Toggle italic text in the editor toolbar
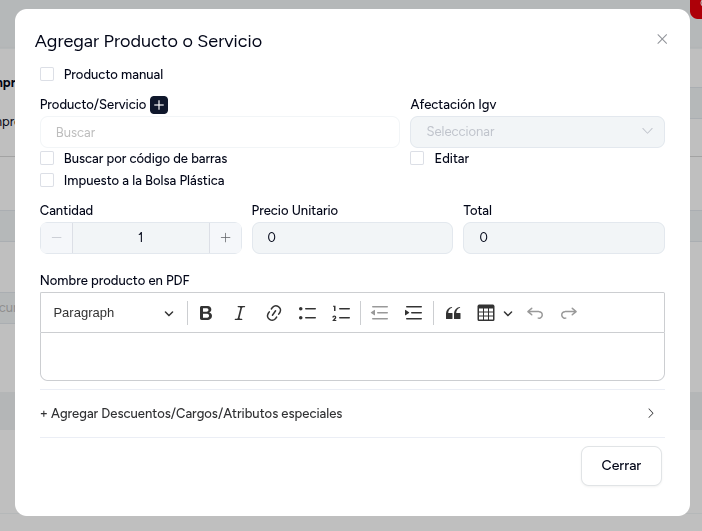 tap(240, 313)
